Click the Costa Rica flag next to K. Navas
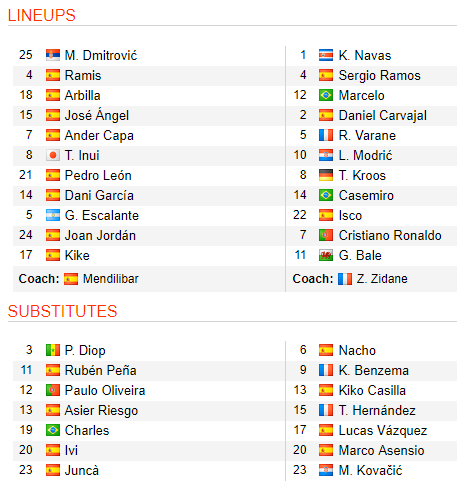Image resolution: width=457 pixels, height=491 pixels. (x=326, y=55)
